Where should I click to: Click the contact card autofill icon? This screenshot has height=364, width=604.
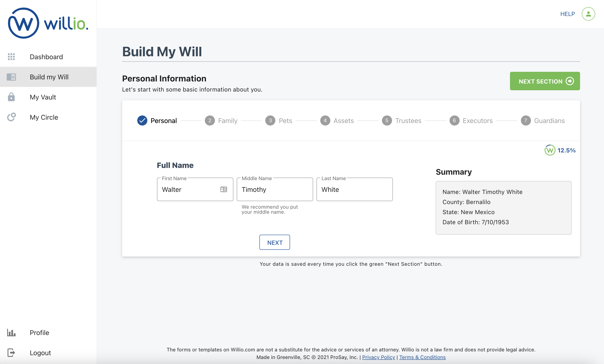[x=224, y=190]
